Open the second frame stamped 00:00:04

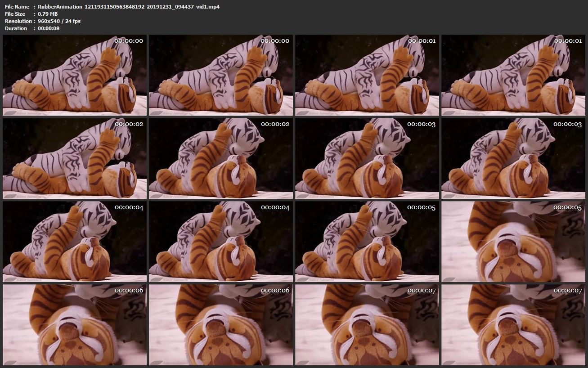(221, 242)
